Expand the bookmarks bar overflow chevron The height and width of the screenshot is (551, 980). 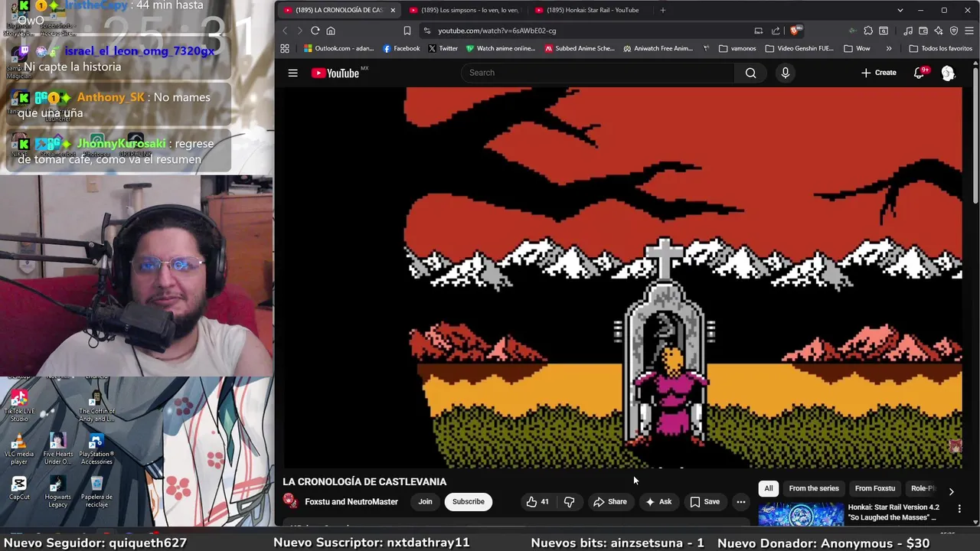[888, 48]
